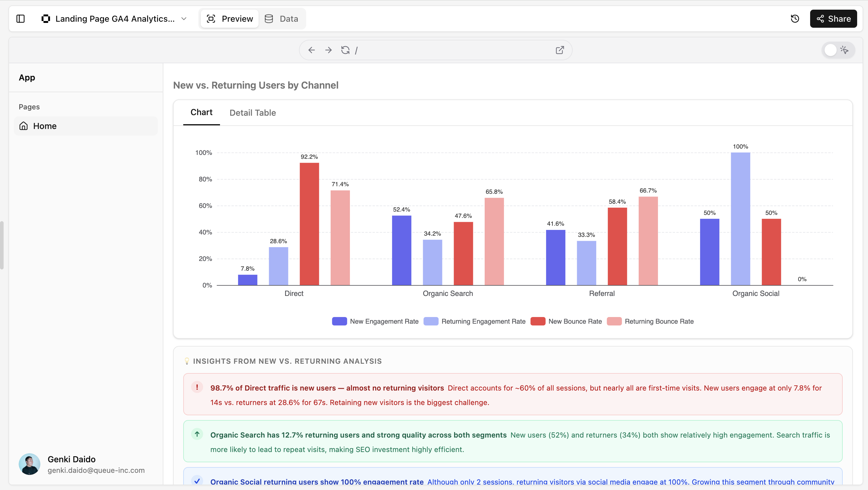Screen dimensions: 868x490
Task: Select the Chart tab
Action: [x=201, y=112]
